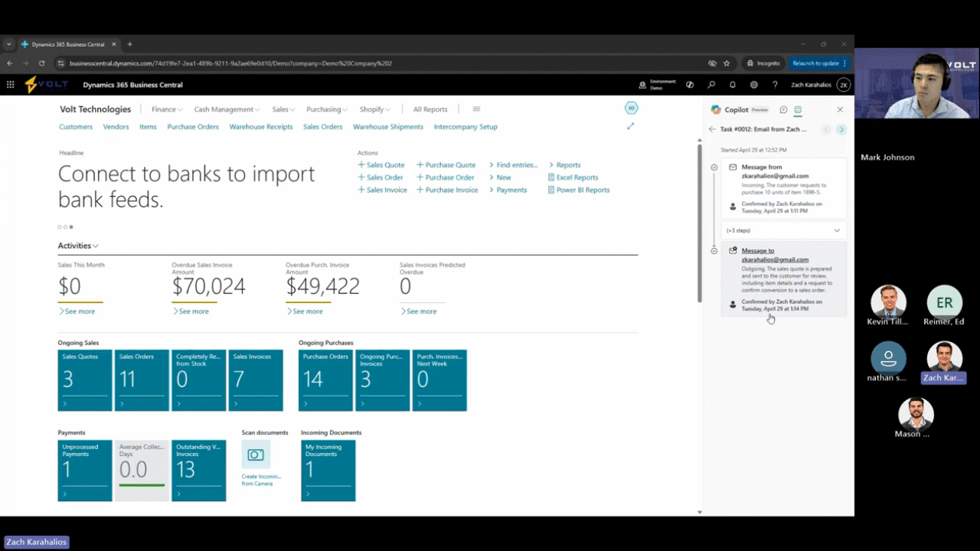This screenshot has width=980, height=551.
Task: Open the Items list
Action: pos(148,127)
